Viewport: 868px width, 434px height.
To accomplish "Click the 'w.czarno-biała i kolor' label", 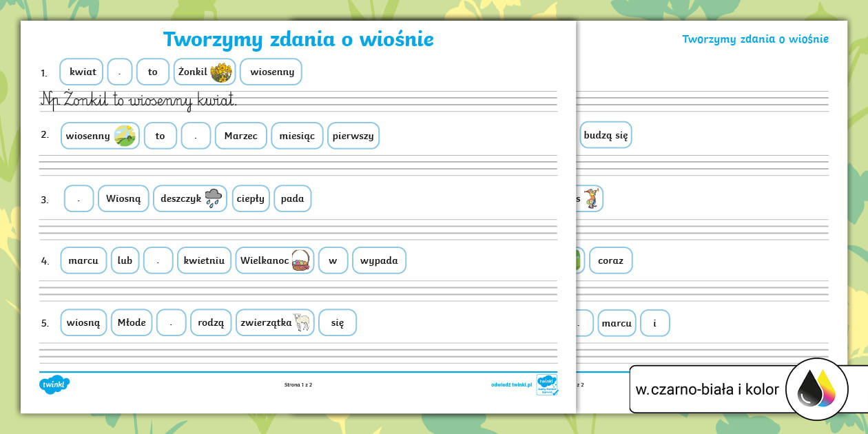I will click(707, 389).
